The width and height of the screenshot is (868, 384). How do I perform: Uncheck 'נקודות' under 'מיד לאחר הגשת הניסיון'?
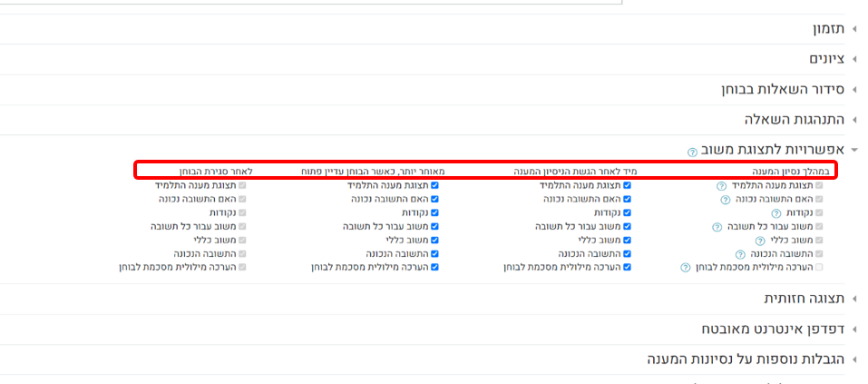pos(627,212)
